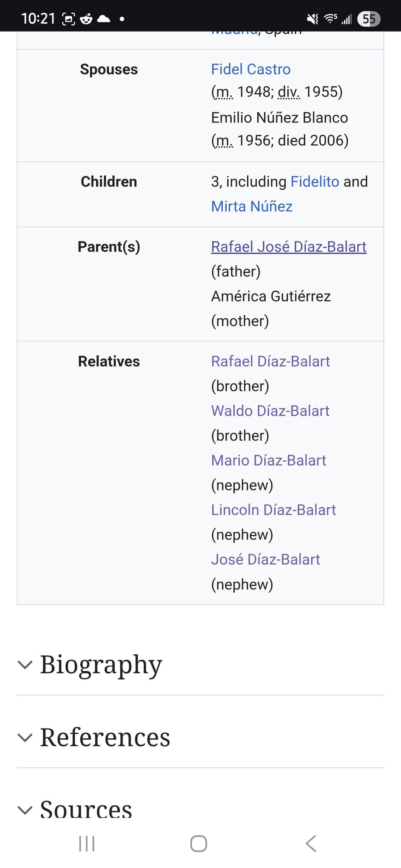Open Rafael José Díaz-Balart father link
The image size is (401, 868).
pyautogui.click(x=288, y=247)
